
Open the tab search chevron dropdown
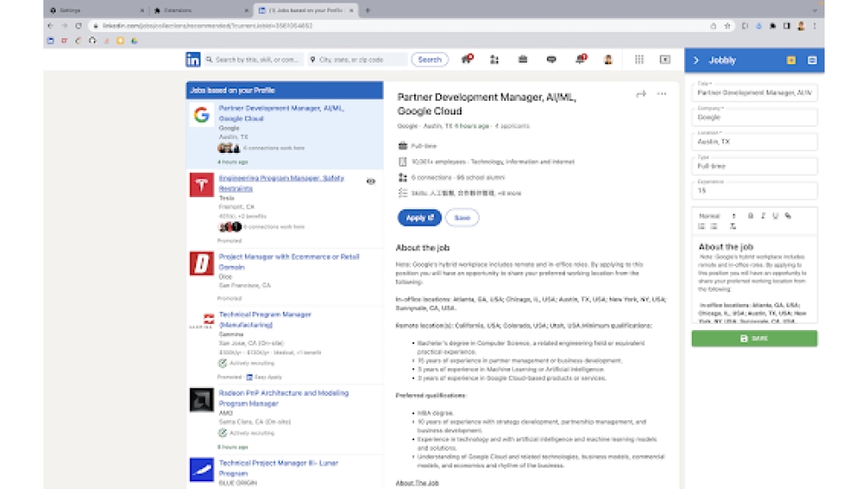tap(814, 10)
